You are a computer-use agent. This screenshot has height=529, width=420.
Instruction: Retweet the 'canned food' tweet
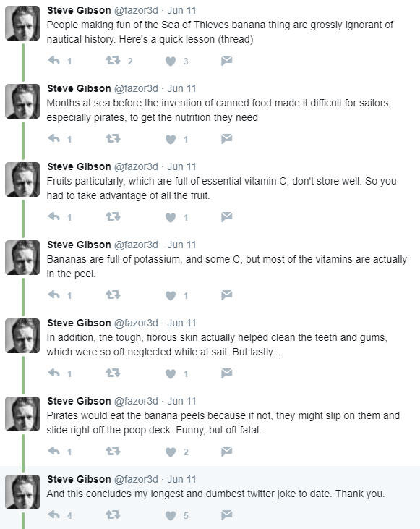[x=113, y=139]
